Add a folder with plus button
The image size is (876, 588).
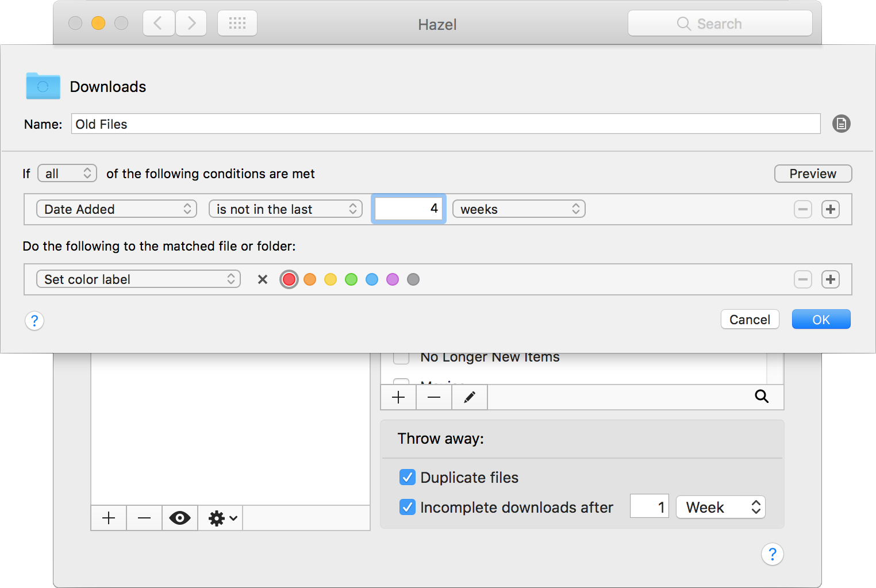pos(109,518)
